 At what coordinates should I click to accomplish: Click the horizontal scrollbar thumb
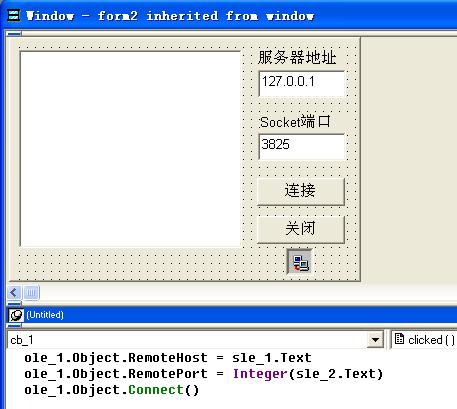[31, 293]
